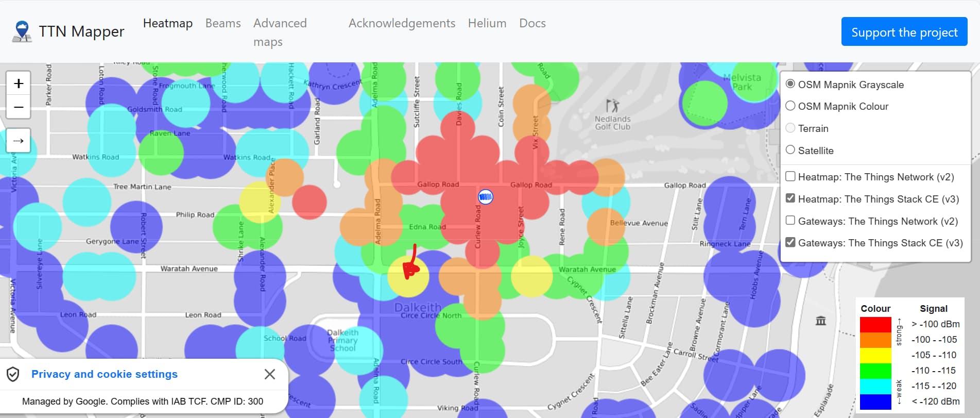Zoom out with the minus button

pyautogui.click(x=19, y=107)
